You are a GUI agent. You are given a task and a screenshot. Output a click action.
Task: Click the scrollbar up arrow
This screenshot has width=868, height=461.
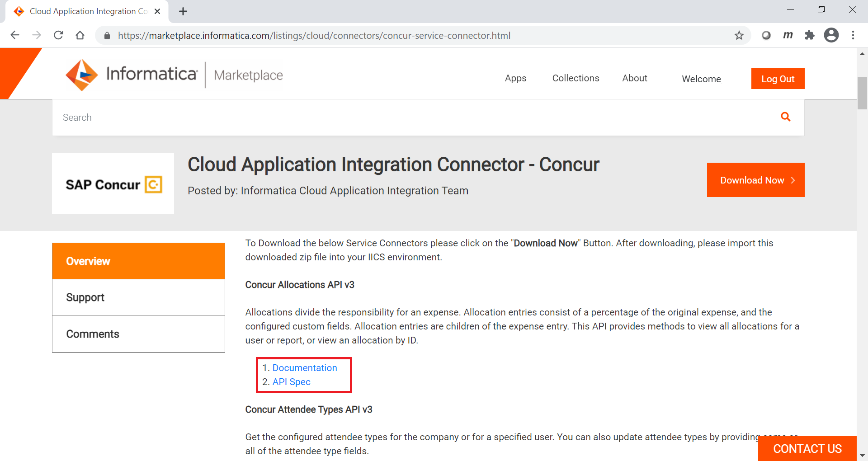(862, 54)
